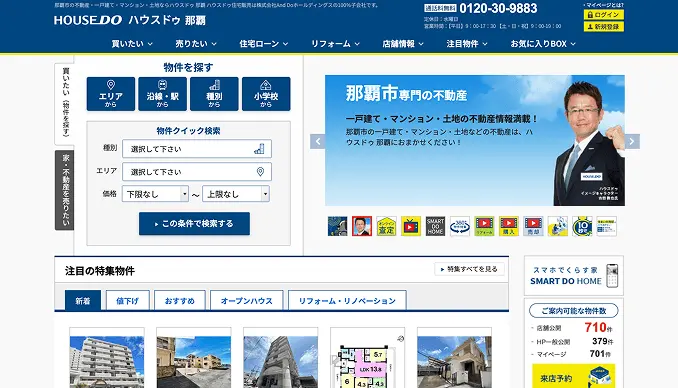
Task: Open the online appraisal (オンライン査定) house icon
Action: [386, 226]
